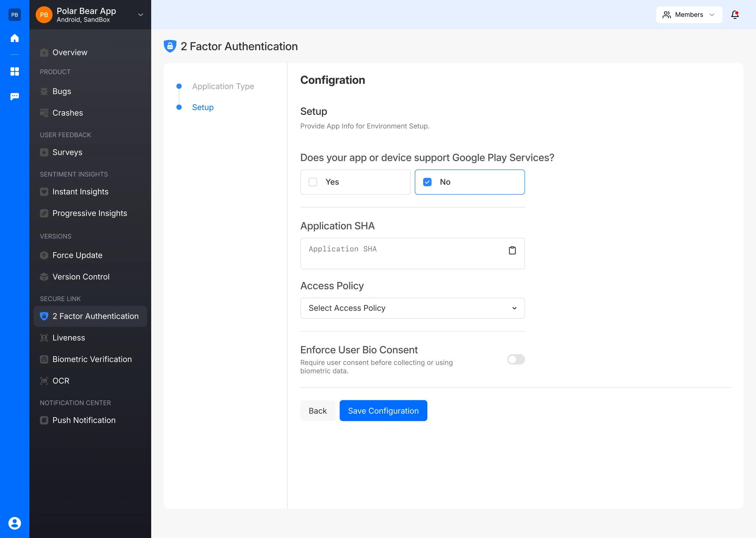Uncheck the No checkbox option
Image resolution: width=756 pixels, height=538 pixels.
pos(427,182)
